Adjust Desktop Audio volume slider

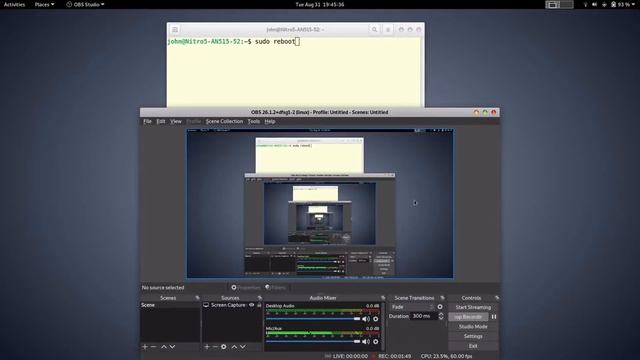point(313,319)
